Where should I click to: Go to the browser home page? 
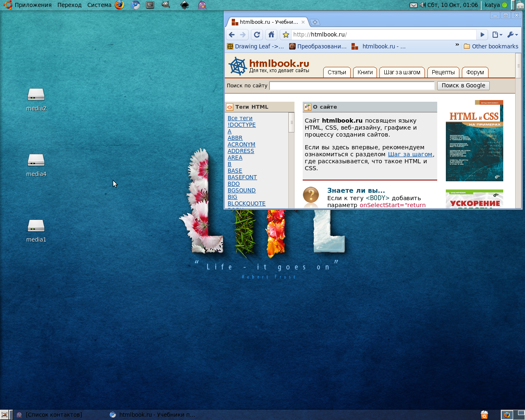tap(271, 35)
